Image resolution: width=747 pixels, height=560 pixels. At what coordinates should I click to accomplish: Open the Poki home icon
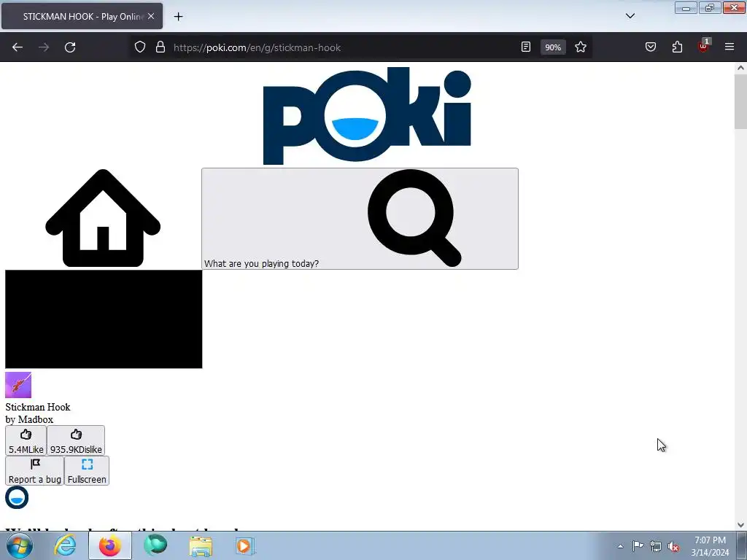pyautogui.click(x=103, y=218)
